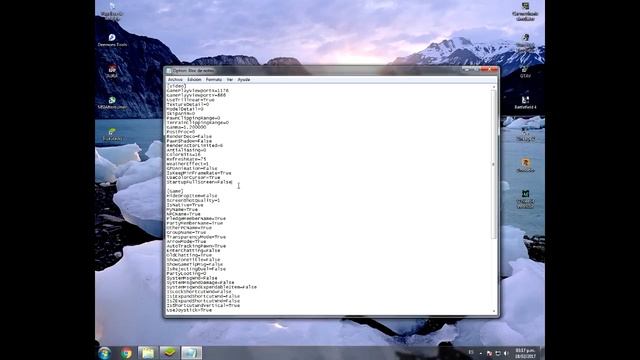Image resolution: width=640 pixels, height=360 pixels.
Task: Click the ModelDetail=0 line
Action: (x=185, y=109)
